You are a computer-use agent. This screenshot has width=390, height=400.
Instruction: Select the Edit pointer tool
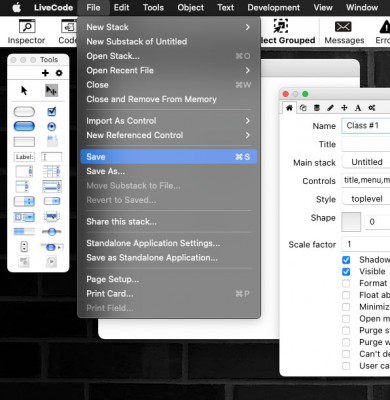click(51, 90)
